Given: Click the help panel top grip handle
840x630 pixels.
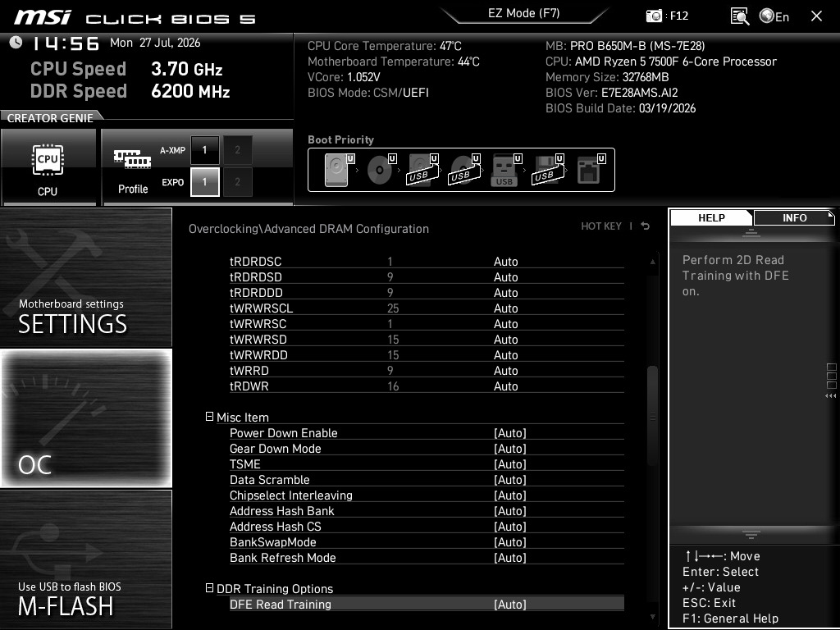Looking at the screenshot, I should (x=751, y=232).
